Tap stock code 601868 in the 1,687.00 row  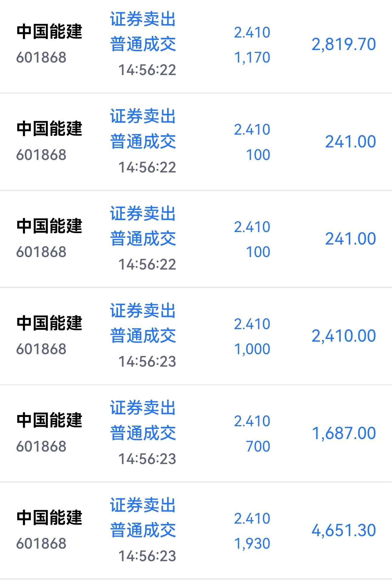pyautogui.click(x=41, y=446)
